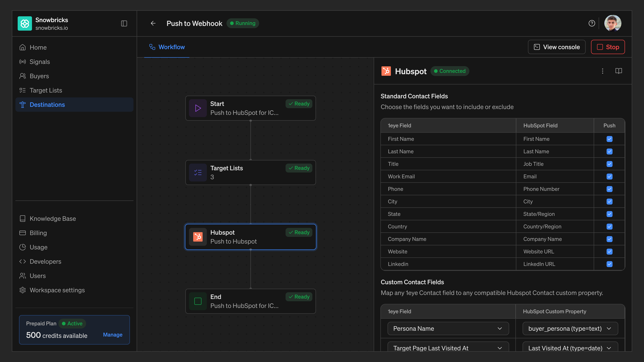Disable the Phone Number push checkbox

(609, 189)
